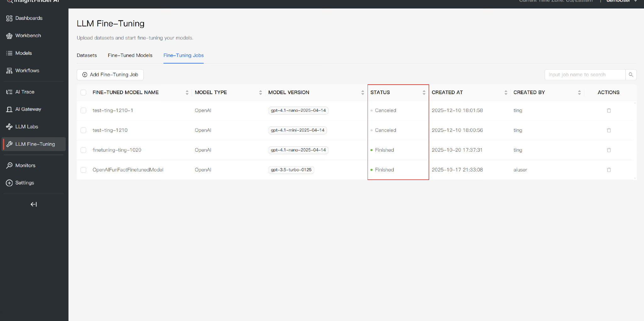This screenshot has height=321, width=644.
Task: Click the search magnifier button
Action: pyautogui.click(x=631, y=75)
